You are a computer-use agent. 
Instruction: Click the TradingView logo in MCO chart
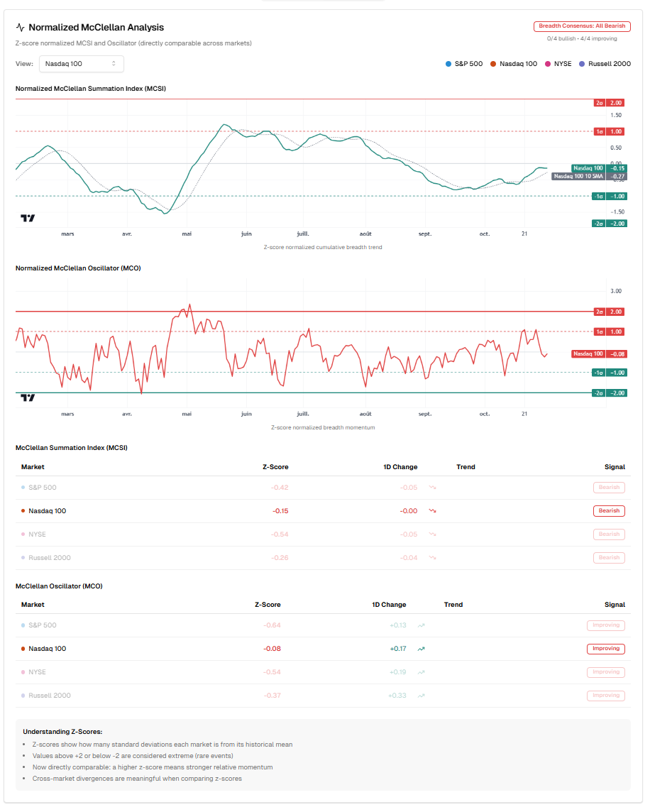(x=28, y=397)
